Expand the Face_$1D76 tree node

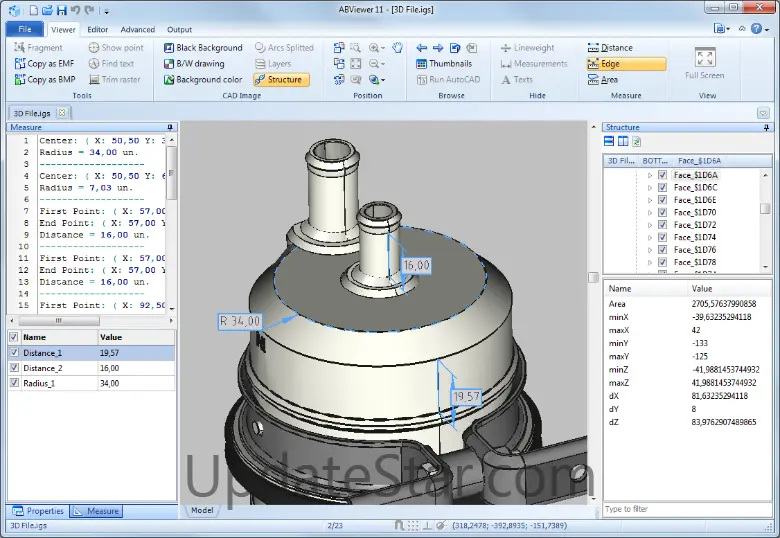[649, 249]
